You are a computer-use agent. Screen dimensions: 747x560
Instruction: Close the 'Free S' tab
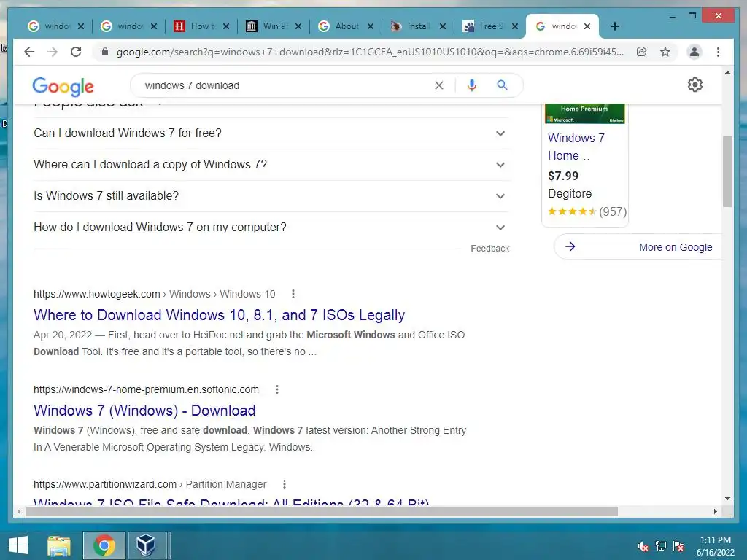click(515, 26)
